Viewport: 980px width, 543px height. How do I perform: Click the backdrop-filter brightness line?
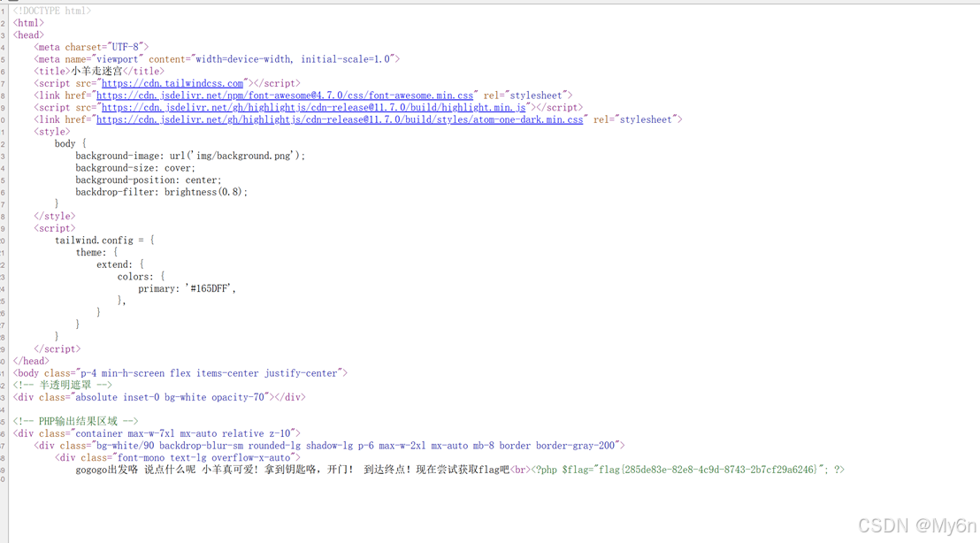(x=161, y=192)
